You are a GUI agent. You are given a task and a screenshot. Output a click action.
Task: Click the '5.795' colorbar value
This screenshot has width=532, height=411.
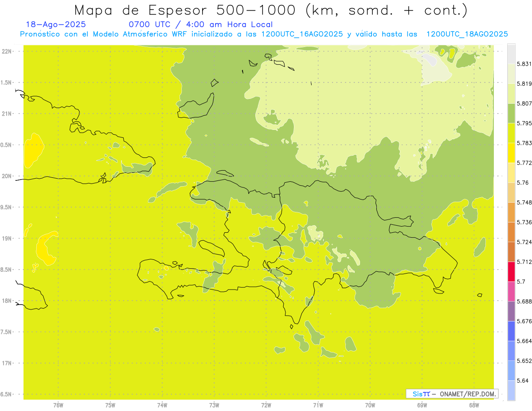tap(524, 123)
